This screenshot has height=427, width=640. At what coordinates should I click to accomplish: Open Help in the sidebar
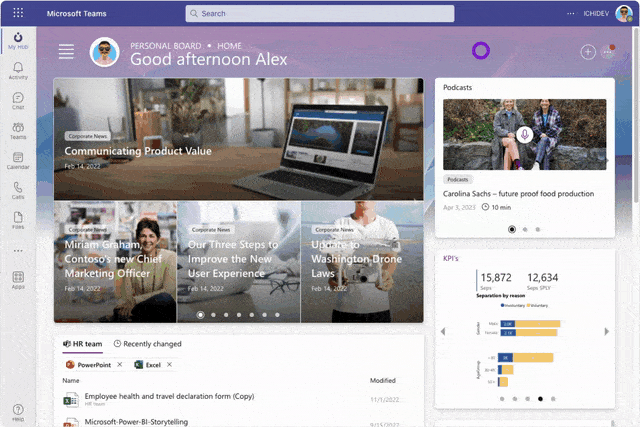18,412
